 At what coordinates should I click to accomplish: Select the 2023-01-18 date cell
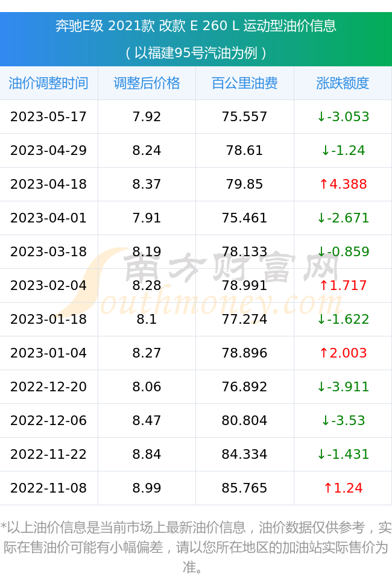[49, 319]
